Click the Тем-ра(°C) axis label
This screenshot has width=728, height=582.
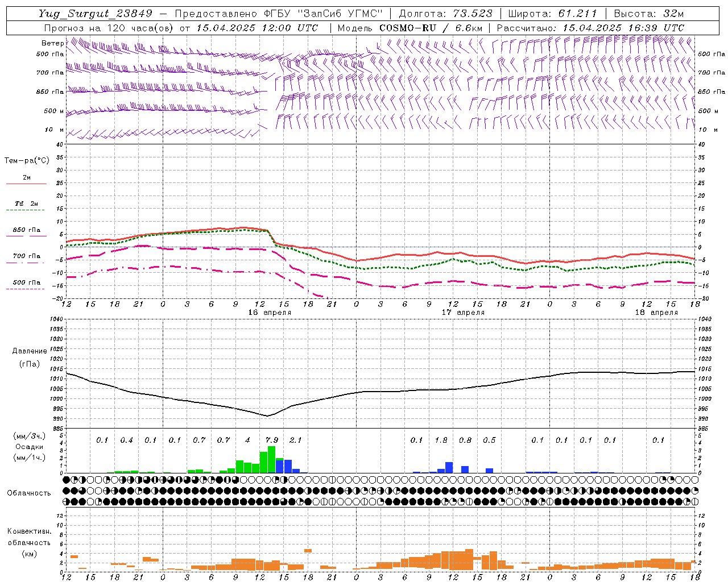click(x=27, y=161)
